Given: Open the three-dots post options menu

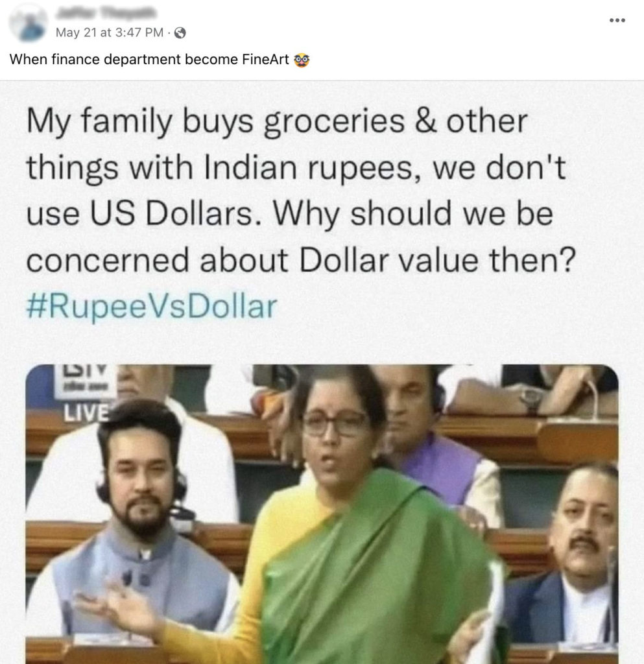Looking at the screenshot, I should 617,20.
